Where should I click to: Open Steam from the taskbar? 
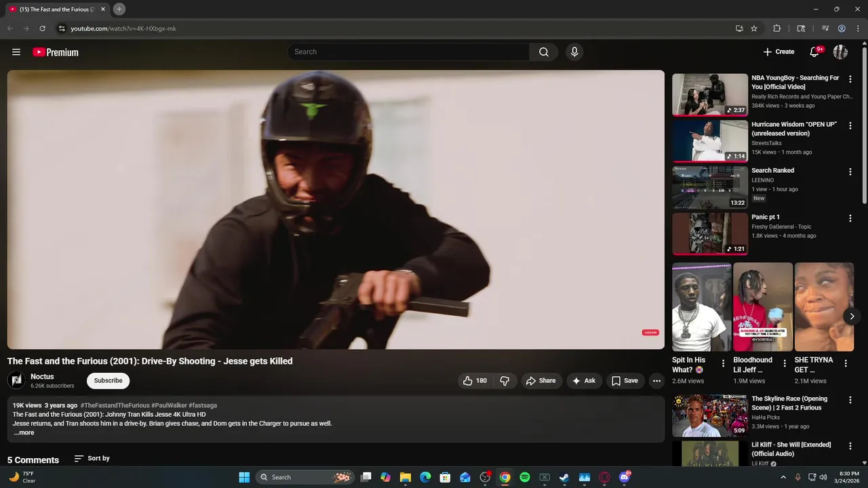click(564, 477)
